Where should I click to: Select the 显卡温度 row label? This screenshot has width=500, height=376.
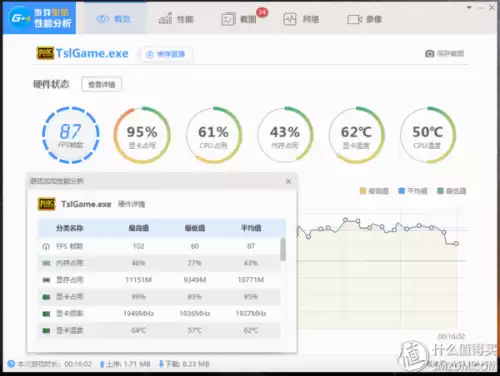point(69,330)
